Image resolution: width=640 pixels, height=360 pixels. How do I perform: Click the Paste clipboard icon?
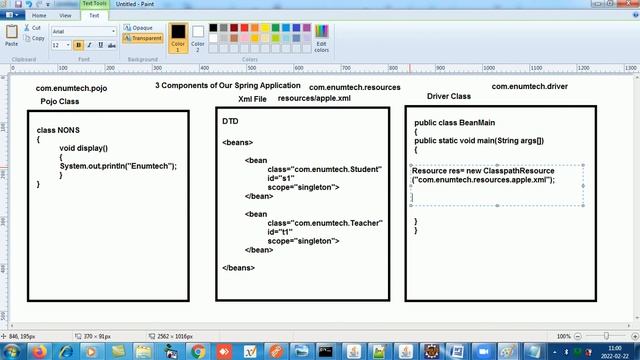[x=11, y=31]
